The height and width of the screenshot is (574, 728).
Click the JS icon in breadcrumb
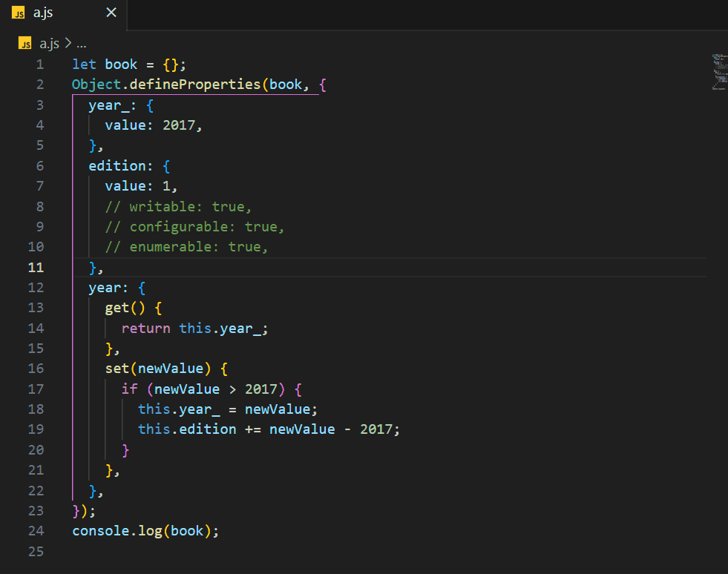[x=25, y=43]
